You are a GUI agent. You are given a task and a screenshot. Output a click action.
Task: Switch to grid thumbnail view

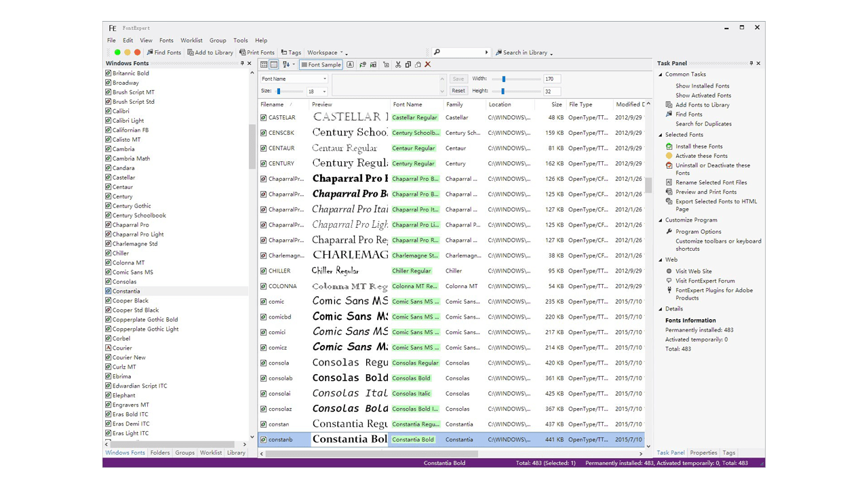[264, 64]
